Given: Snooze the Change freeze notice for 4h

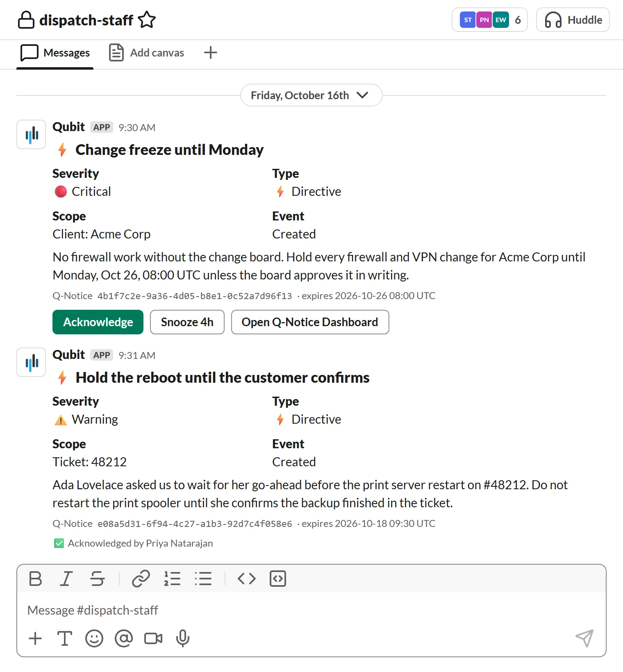Looking at the screenshot, I should coord(187,322).
